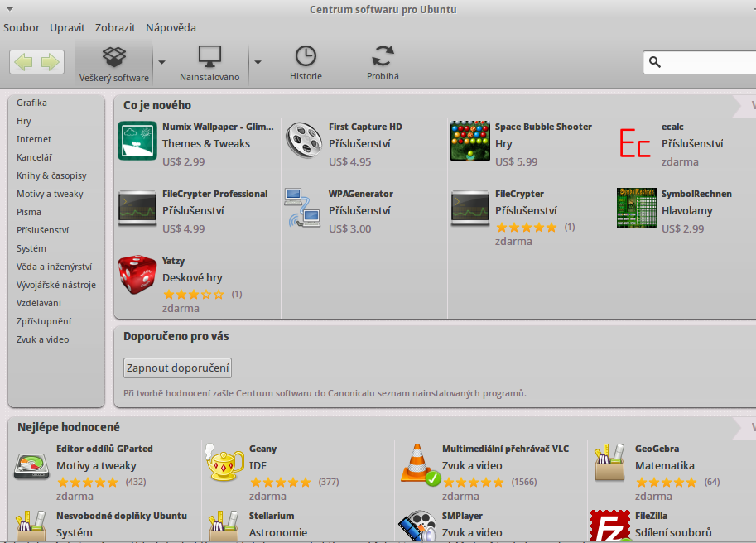
Task: Open the Nesvobodné doplňky Ubuntu icon
Action: (31, 526)
